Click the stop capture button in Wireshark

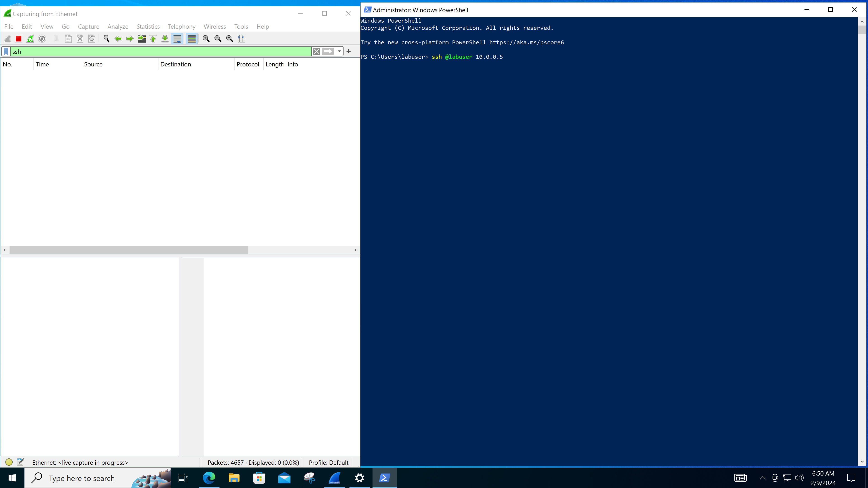(x=19, y=38)
